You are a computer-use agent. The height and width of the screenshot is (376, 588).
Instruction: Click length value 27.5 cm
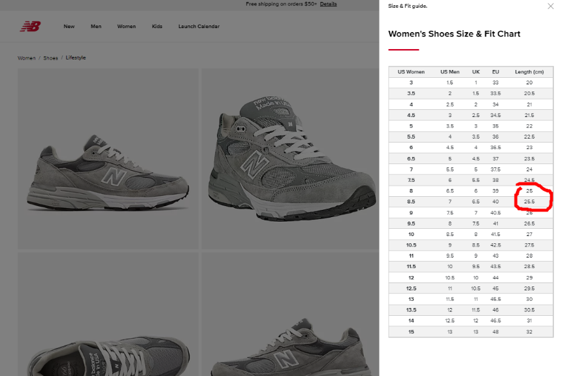coord(529,245)
